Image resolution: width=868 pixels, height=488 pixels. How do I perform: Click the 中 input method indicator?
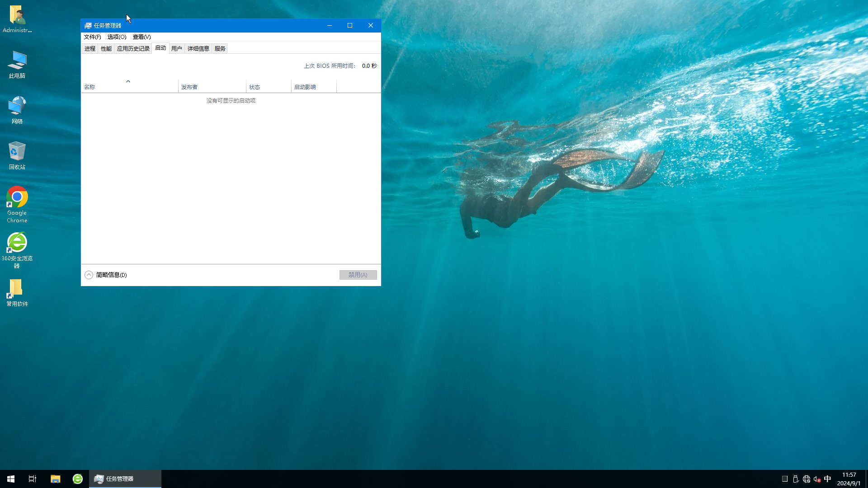[828, 479]
